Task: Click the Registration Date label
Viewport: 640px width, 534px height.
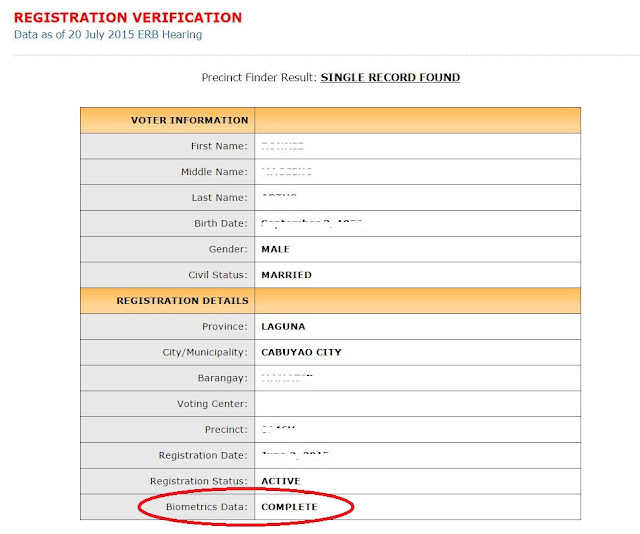Action: click(x=203, y=456)
